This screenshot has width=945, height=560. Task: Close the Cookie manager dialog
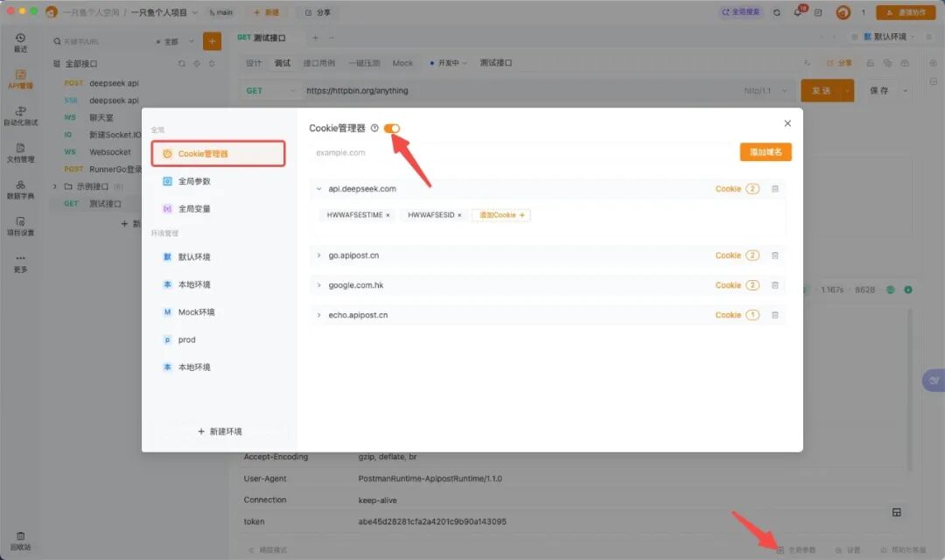[x=787, y=123]
